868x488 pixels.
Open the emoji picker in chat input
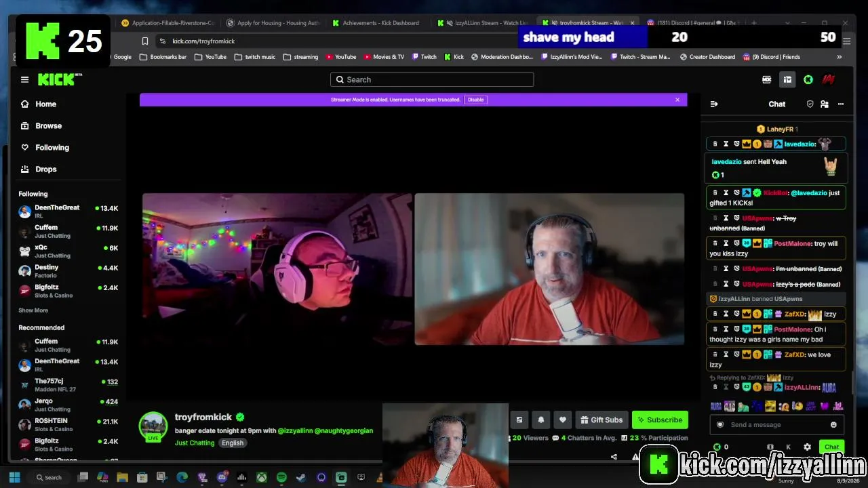[x=833, y=425]
